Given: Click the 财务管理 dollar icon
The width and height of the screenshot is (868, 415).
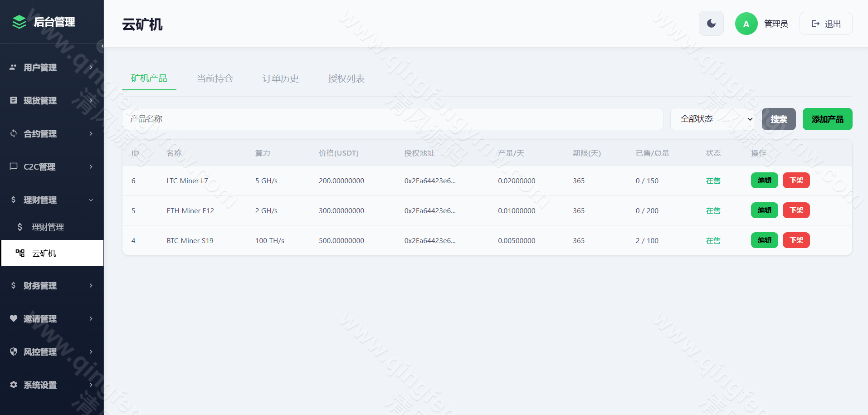Looking at the screenshot, I should [14, 285].
